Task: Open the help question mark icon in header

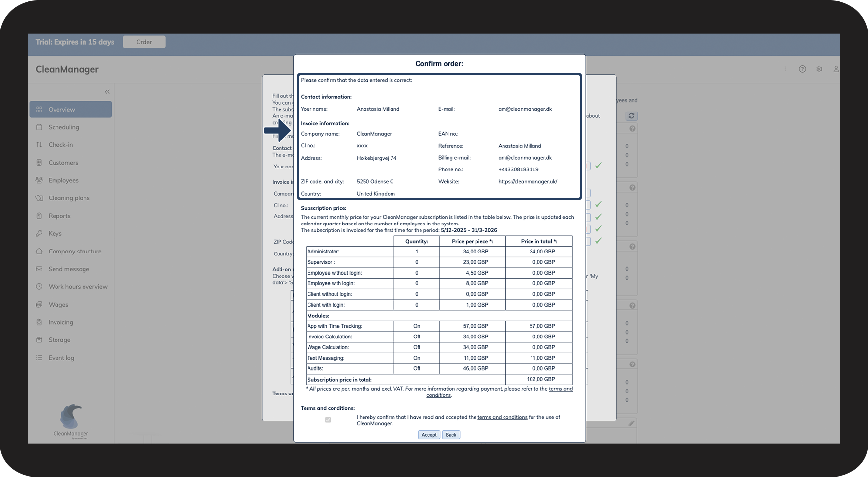Action: (802, 69)
